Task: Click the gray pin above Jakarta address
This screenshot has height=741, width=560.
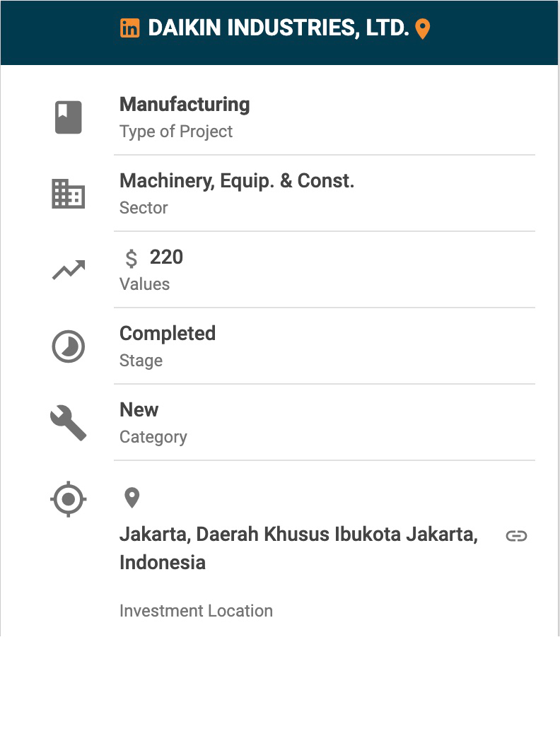Action: [132, 498]
